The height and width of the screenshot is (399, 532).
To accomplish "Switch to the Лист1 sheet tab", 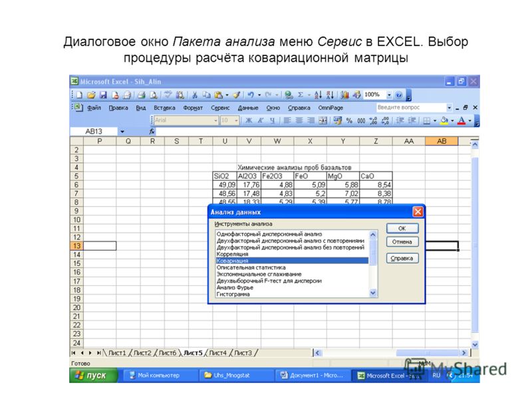I will click(117, 353).
